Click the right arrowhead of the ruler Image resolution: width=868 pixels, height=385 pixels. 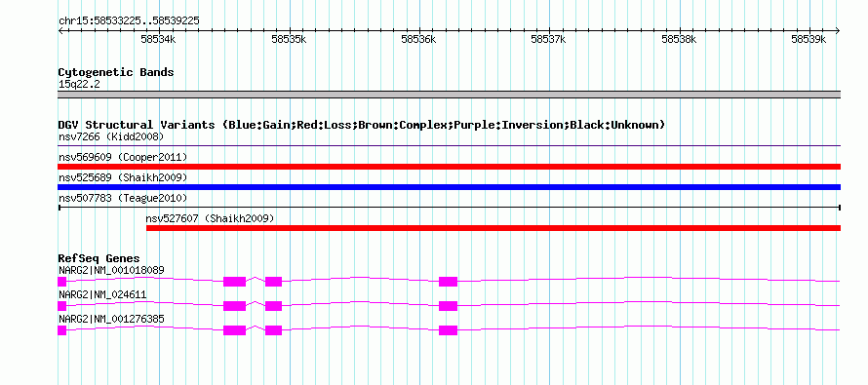point(838,30)
